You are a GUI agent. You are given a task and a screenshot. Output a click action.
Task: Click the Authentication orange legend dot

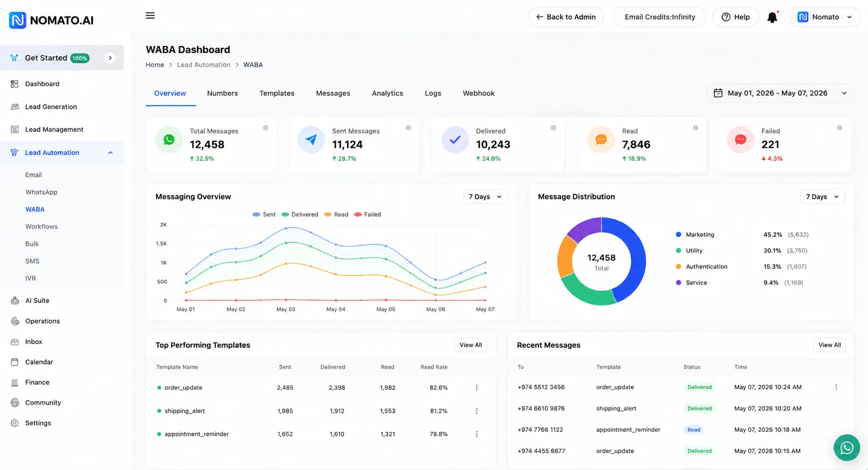(679, 267)
